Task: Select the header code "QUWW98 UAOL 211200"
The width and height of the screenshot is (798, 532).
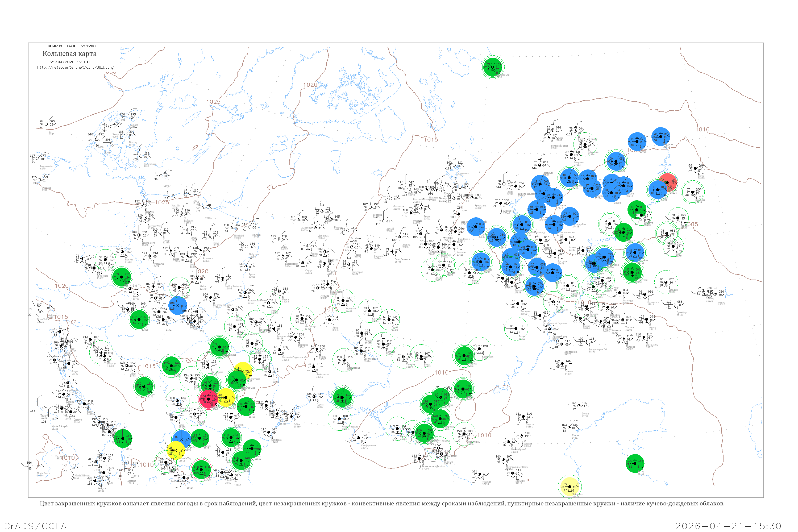Action: click(72, 46)
